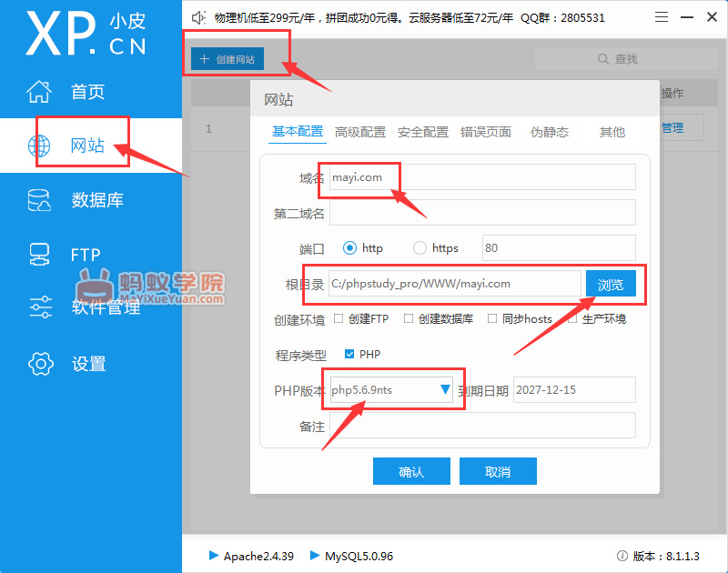Open the database icon in sidebar
Viewport: 728px width, 573px height.
40,200
